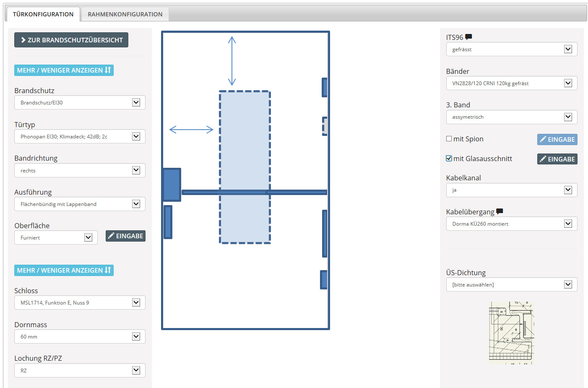Click the door lock block in diagram
This screenshot has height=388, width=588.
tap(172, 185)
